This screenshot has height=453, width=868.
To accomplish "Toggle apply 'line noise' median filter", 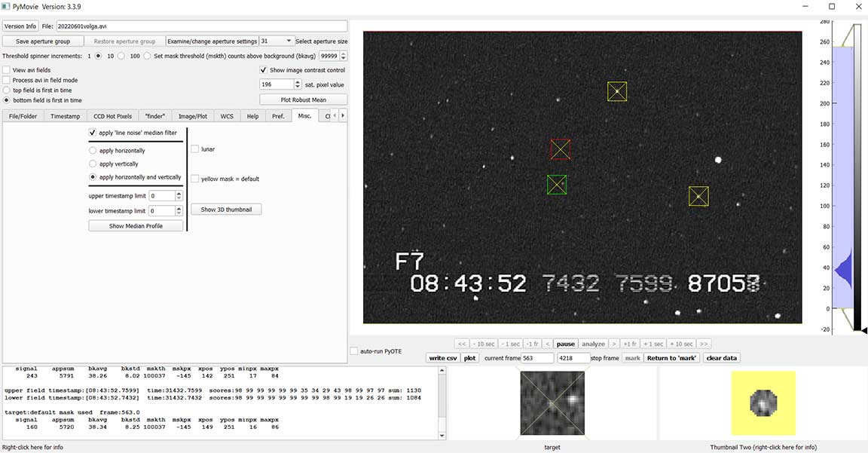I will (x=93, y=133).
